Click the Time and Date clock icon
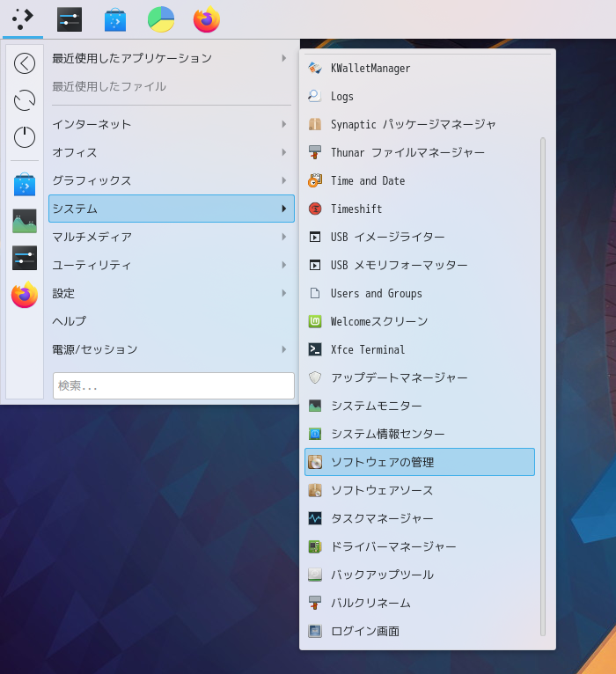Screen dimensions: 616x674 pos(315,180)
